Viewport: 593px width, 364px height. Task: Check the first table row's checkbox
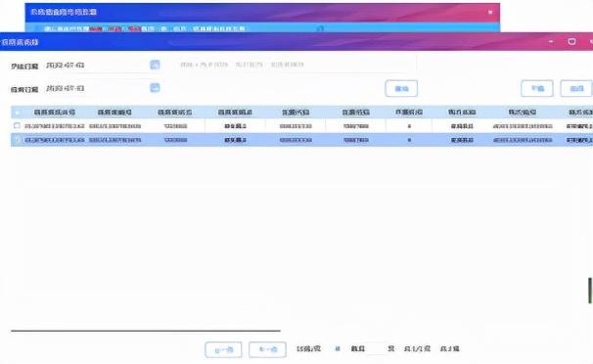[x=17, y=125]
